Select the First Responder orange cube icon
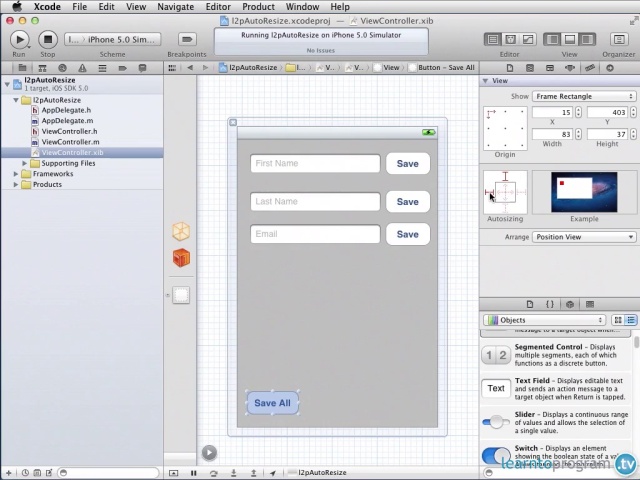This screenshot has height=480, width=640. 181,258
